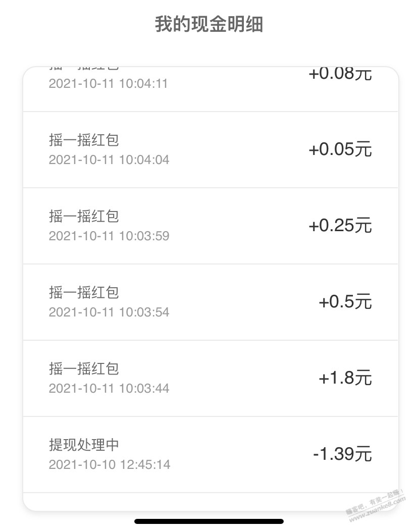This screenshot has width=418, height=532.
Task: Tap the 2021-10-11 10:03:59 timestamp
Action: click(109, 236)
